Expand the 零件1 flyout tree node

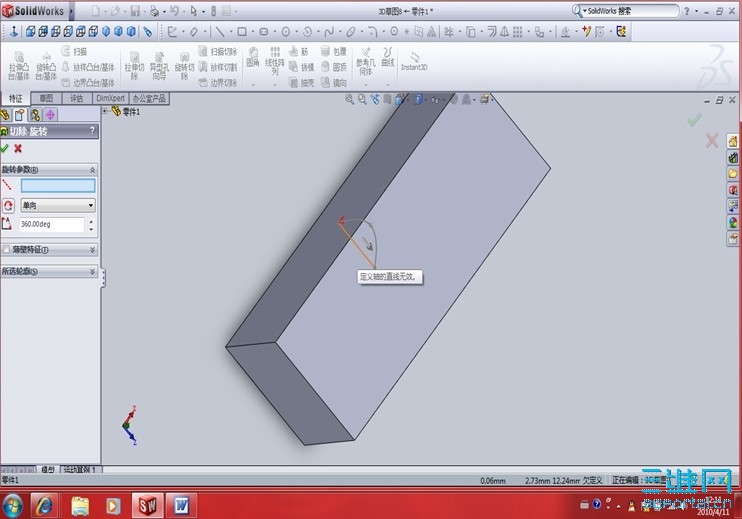coord(105,111)
